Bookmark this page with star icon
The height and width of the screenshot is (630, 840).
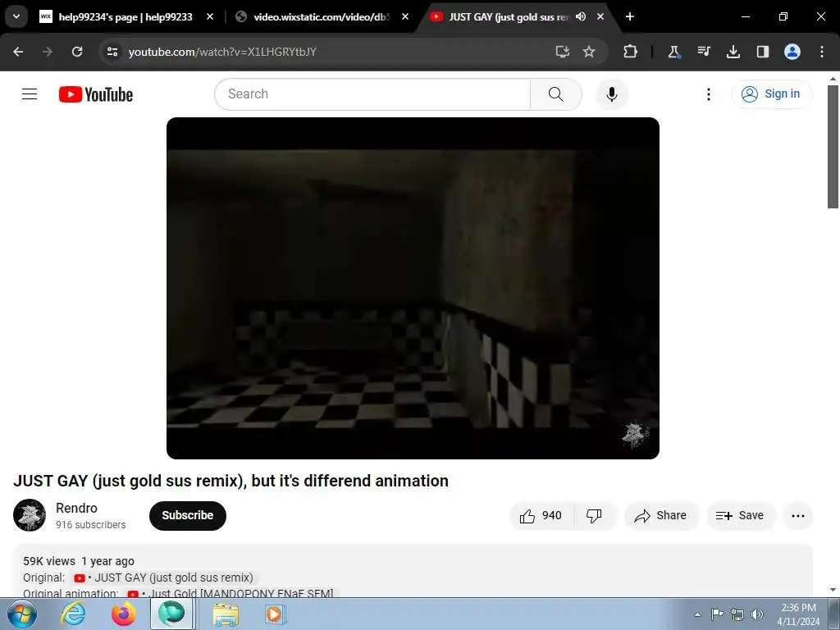[589, 52]
